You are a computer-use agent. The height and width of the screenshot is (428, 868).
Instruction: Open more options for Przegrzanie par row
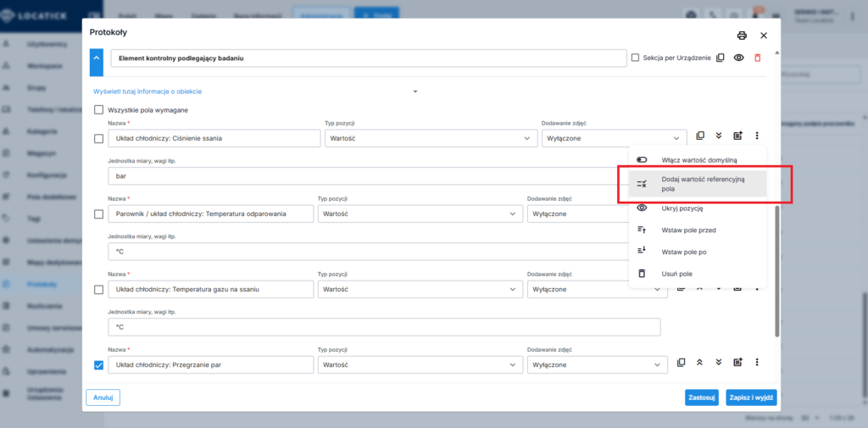[757, 362]
